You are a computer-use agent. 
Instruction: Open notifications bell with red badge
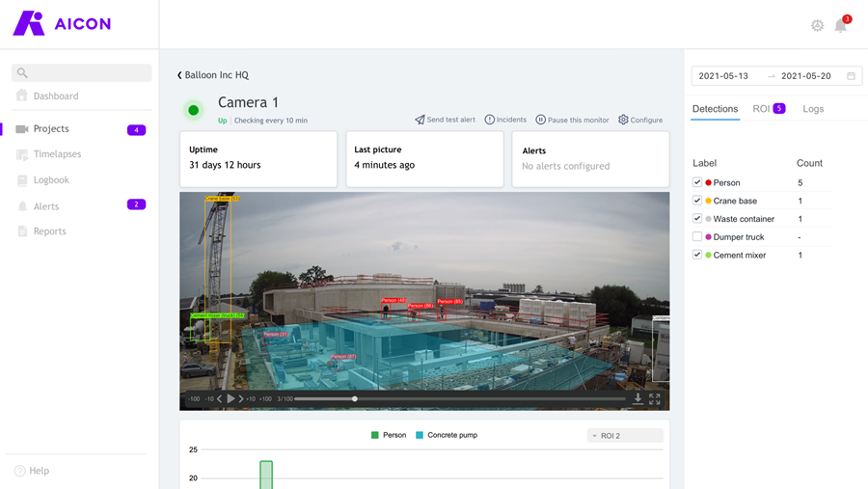click(x=841, y=24)
